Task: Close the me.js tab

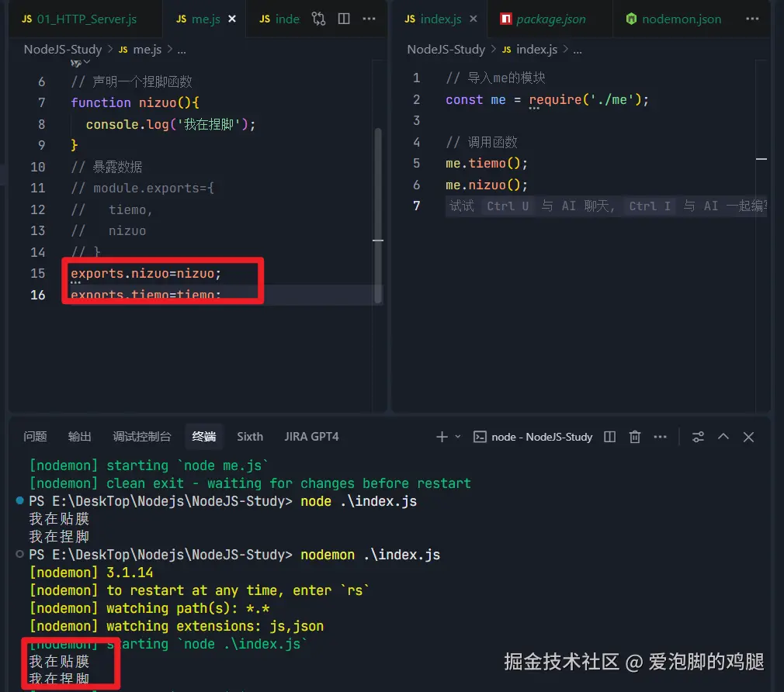Action: pos(232,19)
